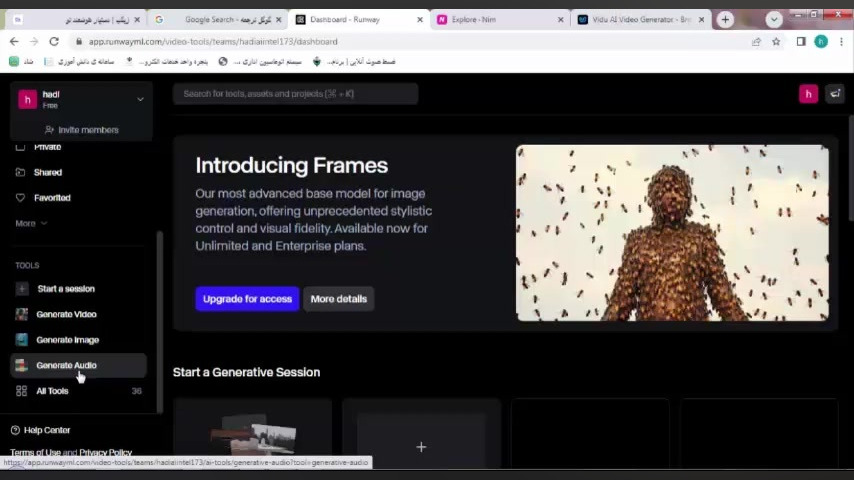
Task: Bookmark this page with star icon
Action: pos(776,41)
